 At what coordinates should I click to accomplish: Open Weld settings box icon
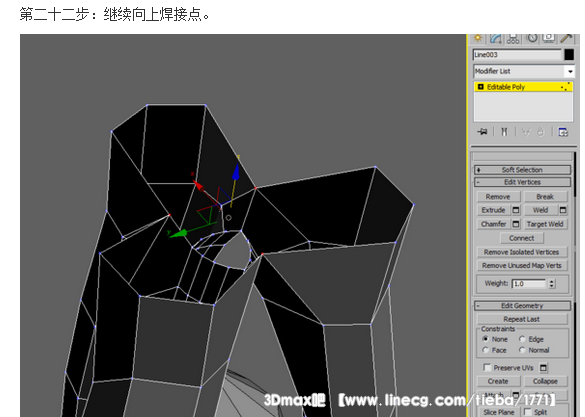click(x=563, y=210)
